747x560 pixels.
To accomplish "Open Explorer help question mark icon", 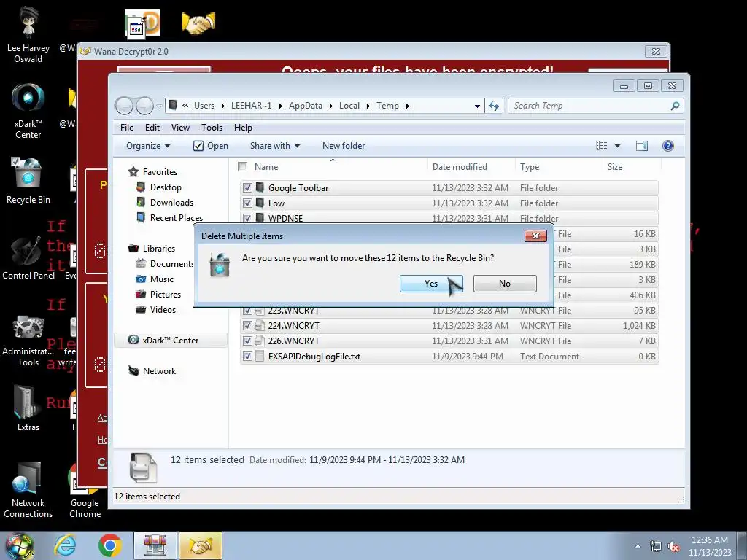I will click(x=668, y=146).
